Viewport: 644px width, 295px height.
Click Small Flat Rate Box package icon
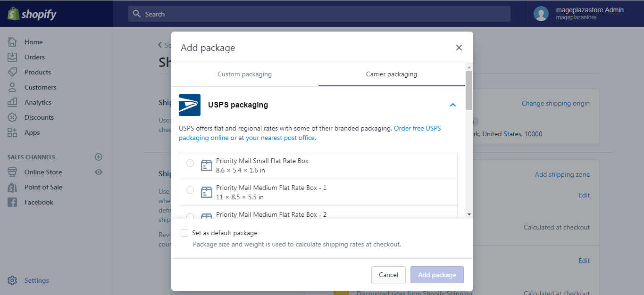[207, 165]
